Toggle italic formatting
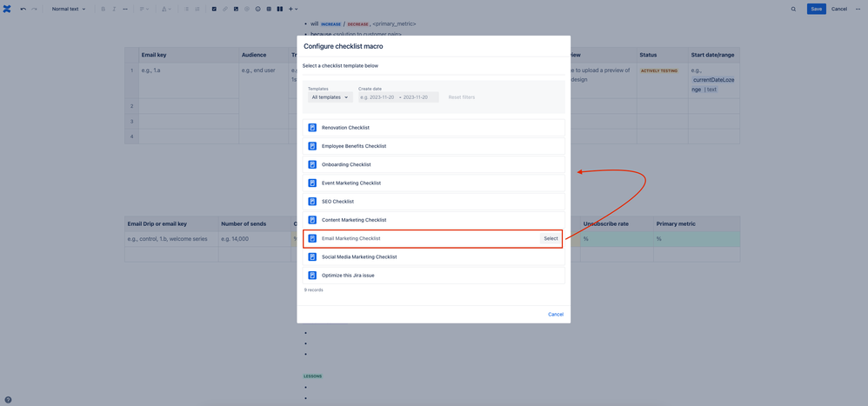The width and height of the screenshot is (868, 406). pos(114,9)
